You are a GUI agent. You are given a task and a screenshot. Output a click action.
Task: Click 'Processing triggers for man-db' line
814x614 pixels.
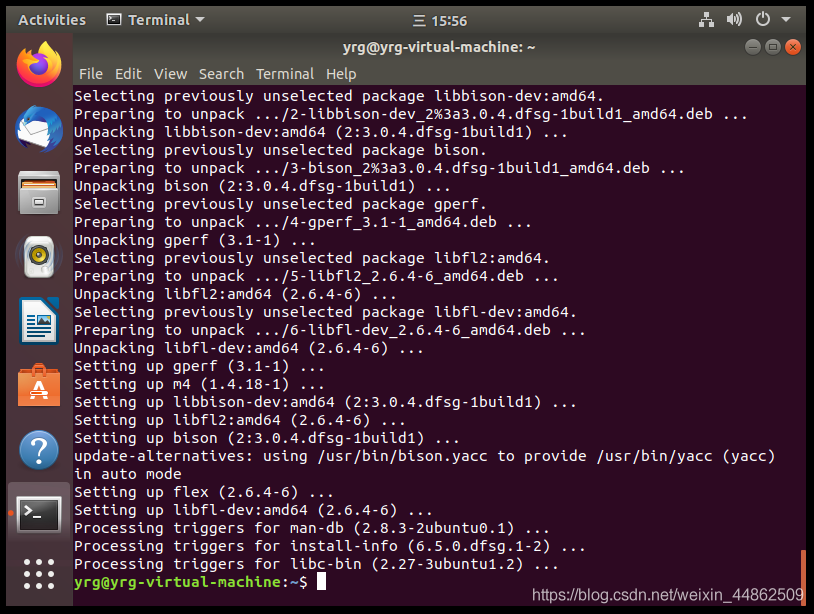click(311, 528)
